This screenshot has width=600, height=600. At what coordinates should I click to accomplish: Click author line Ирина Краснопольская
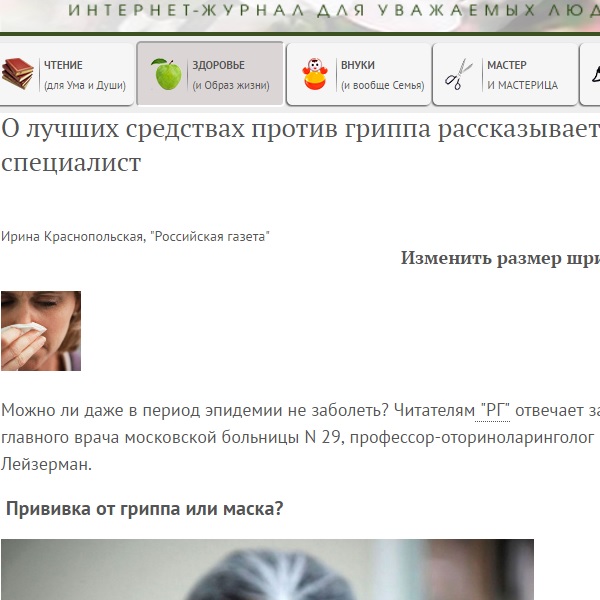[135, 236]
